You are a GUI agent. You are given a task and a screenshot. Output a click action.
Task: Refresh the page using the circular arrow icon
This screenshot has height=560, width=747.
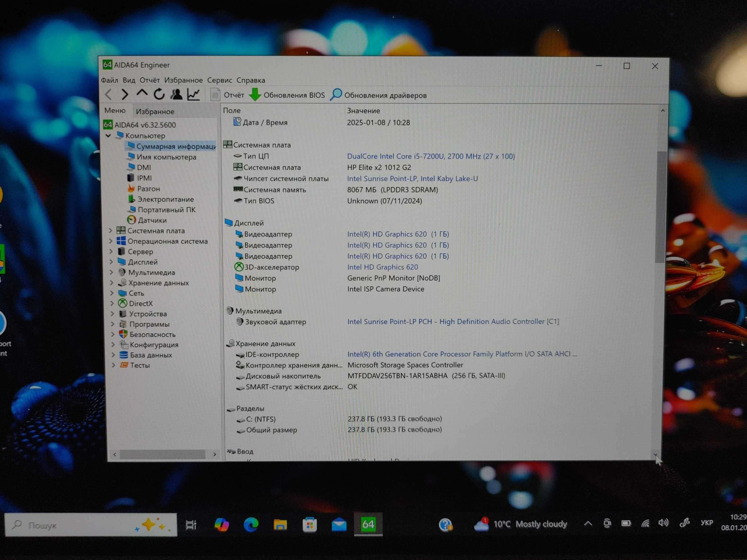159,94
